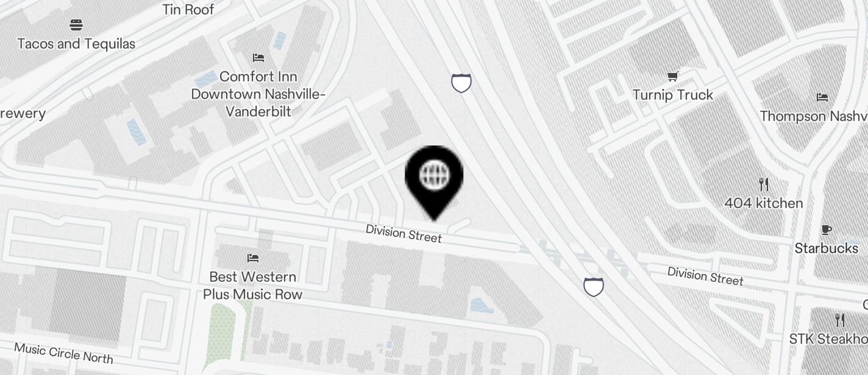This screenshot has height=375, width=868.
Task: Click the upper interstate shield marker
Action: click(461, 82)
